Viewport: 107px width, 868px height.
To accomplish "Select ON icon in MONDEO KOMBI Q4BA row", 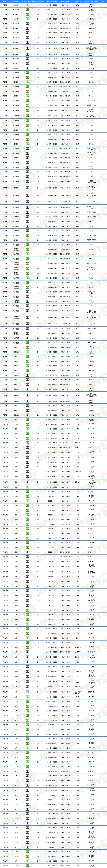I will (28, 334).
